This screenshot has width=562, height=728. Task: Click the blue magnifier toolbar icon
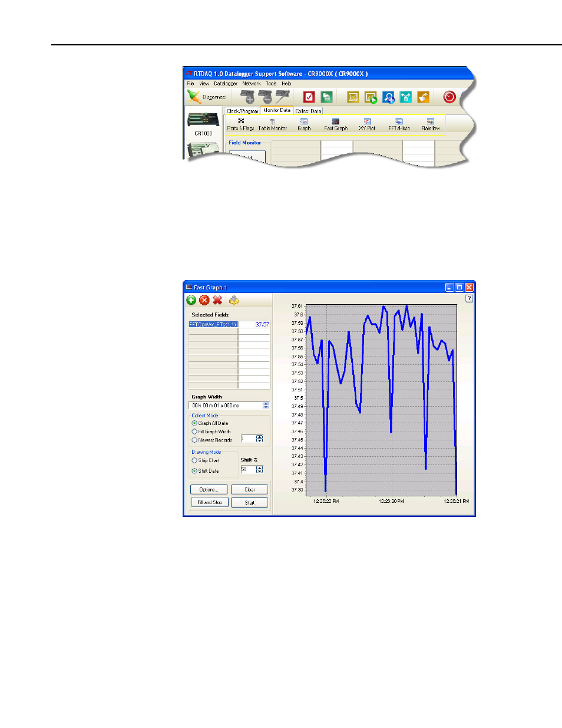(388, 97)
